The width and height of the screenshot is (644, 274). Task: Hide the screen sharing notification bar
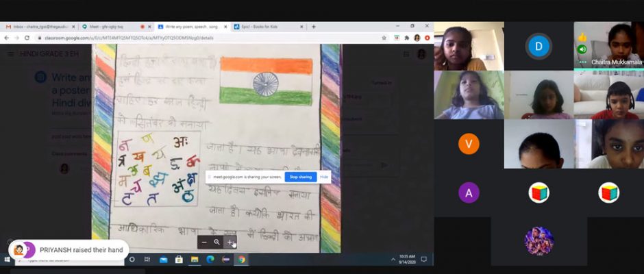coord(324,177)
